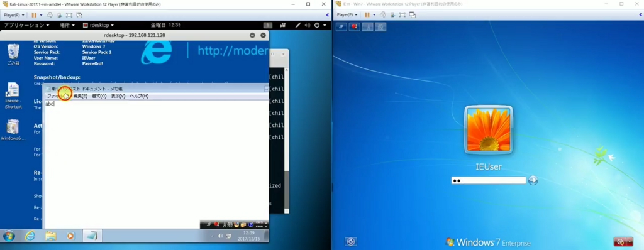Open the 表示(V) menu in Notepad
Image resolution: width=644 pixels, height=250 pixels.
[x=118, y=96]
